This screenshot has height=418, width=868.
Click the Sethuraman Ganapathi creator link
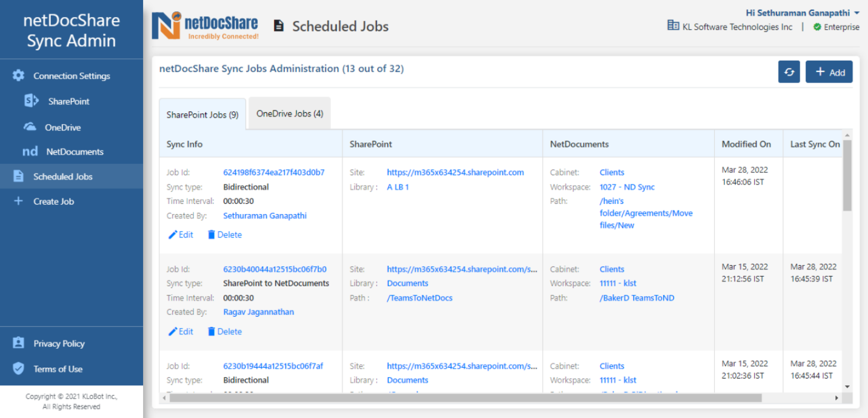point(265,215)
